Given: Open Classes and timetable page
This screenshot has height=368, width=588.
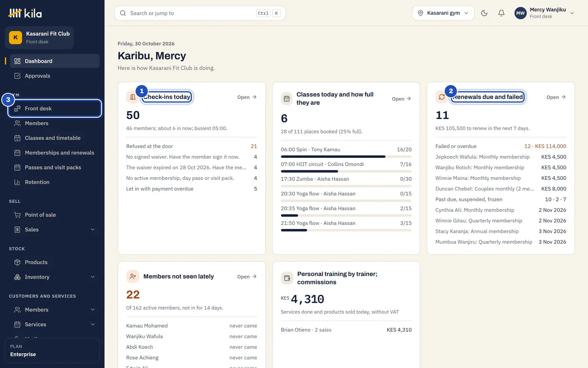Looking at the screenshot, I should [x=55, y=138].
